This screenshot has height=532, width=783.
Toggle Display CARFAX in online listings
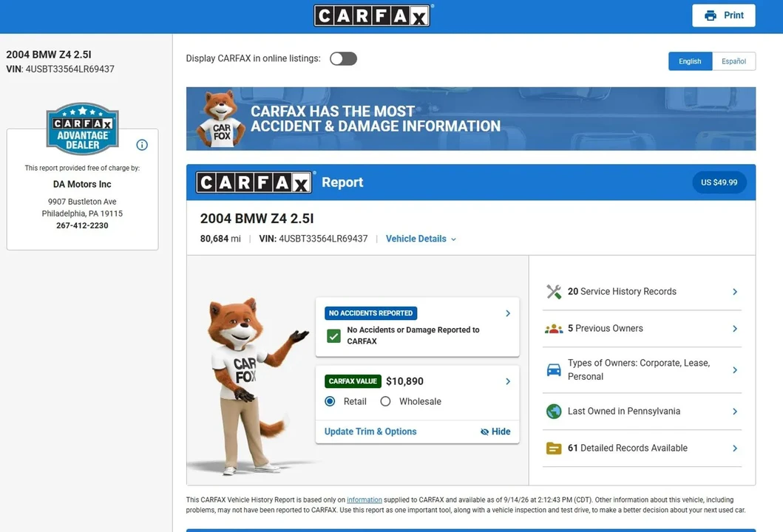pos(343,58)
